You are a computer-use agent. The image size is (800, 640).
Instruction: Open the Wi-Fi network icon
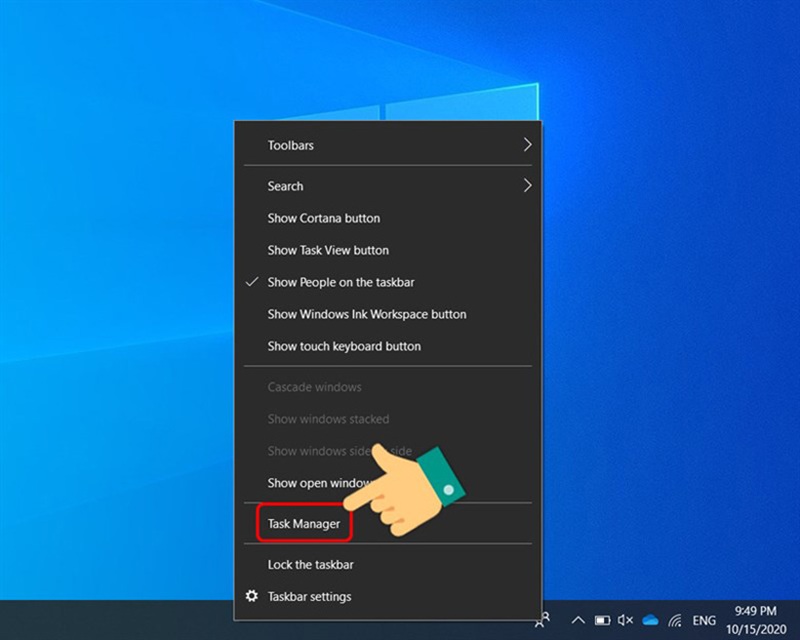click(674, 620)
